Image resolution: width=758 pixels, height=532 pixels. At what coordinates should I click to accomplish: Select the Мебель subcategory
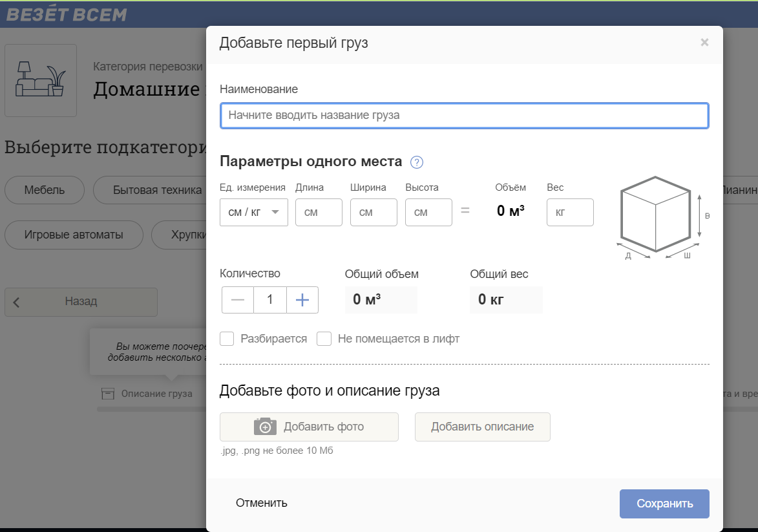pyautogui.click(x=45, y=190)
